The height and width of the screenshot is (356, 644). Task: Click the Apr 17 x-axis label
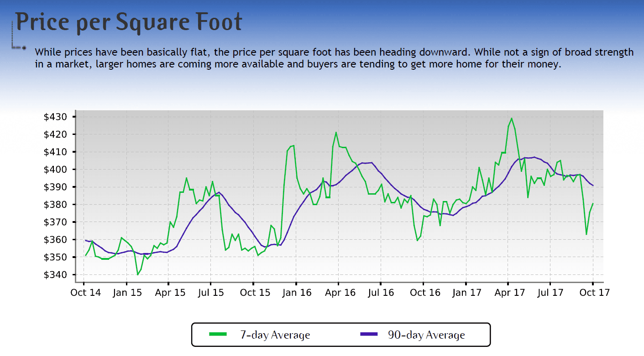click(509, 293)
